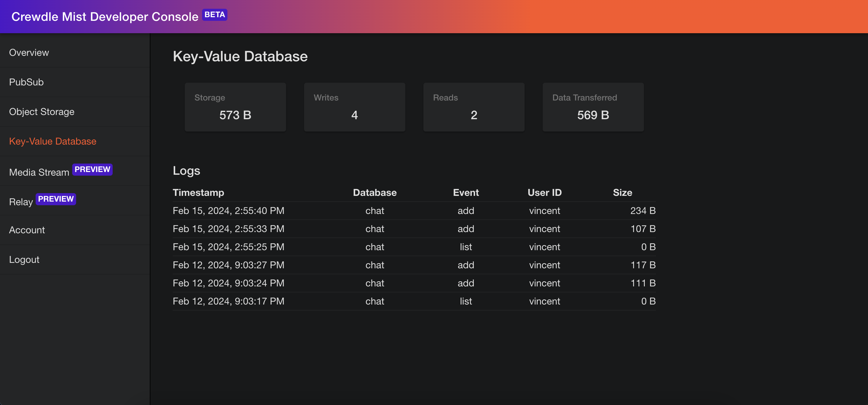
Task: Click the Database column header
Action: (375, 193)
